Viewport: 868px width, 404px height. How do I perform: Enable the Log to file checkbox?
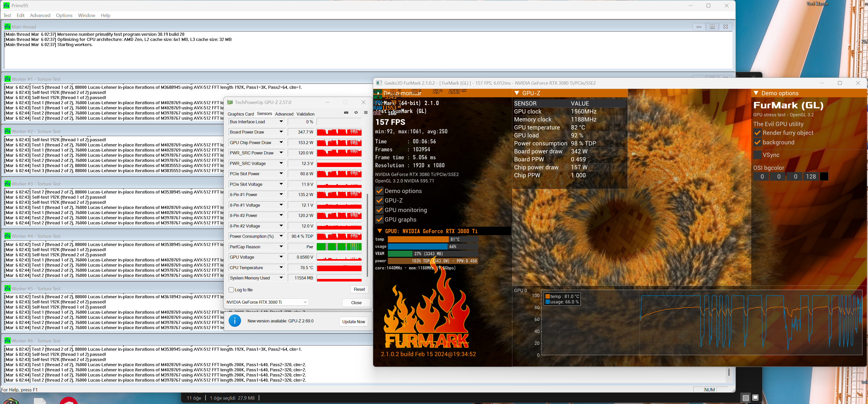pos(231,290)
